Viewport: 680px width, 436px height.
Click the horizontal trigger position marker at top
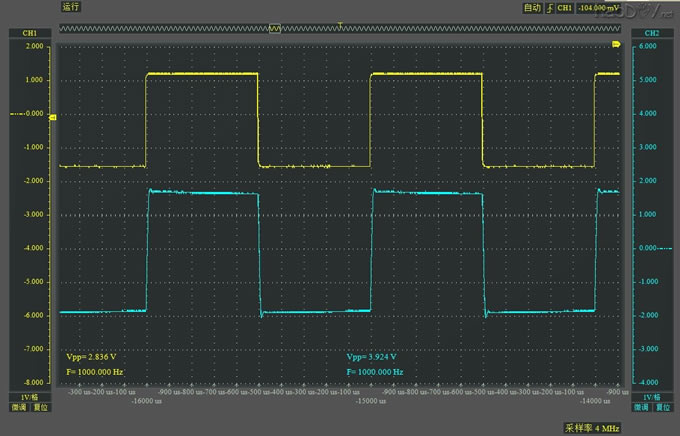coord(341,23)
